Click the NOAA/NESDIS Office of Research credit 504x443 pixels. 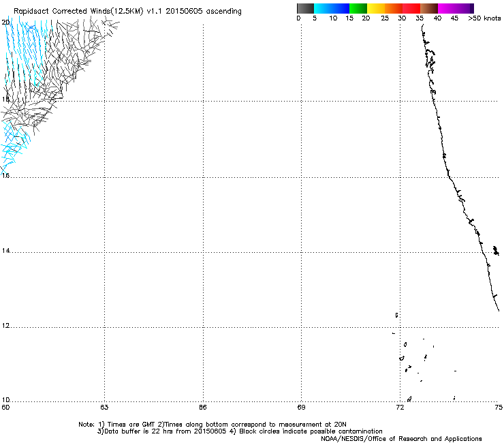pyautogui.click(x=401, y=439)
